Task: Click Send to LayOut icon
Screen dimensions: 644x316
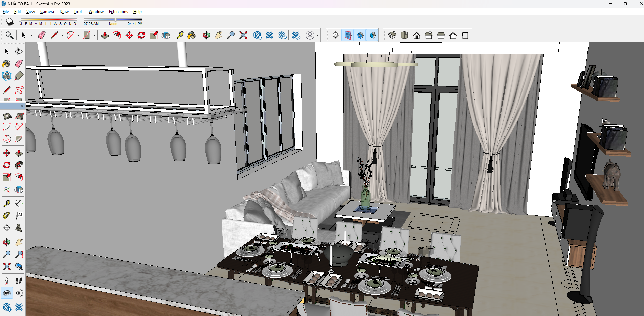Action: click(x=283, y=35)
